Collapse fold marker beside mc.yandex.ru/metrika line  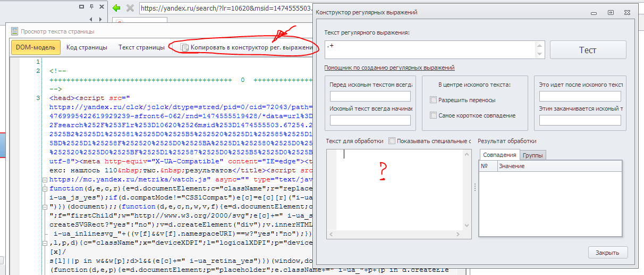coord(44,180)
